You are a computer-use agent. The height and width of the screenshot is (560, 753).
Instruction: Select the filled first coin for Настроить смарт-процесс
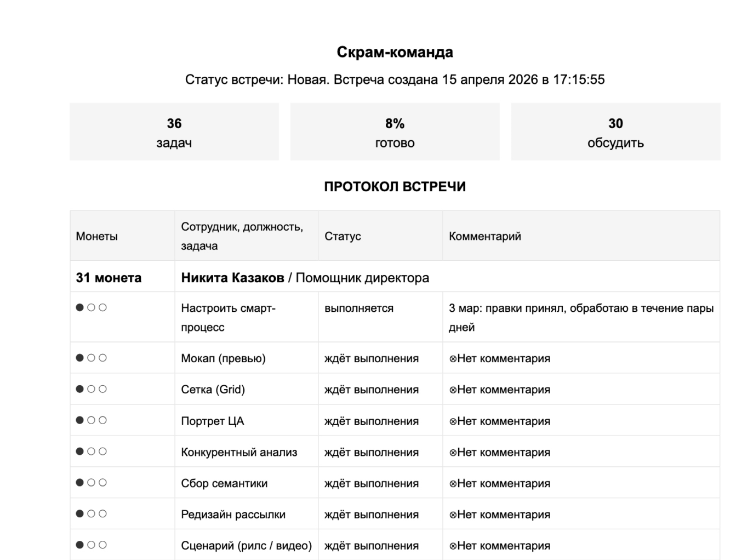80,307
